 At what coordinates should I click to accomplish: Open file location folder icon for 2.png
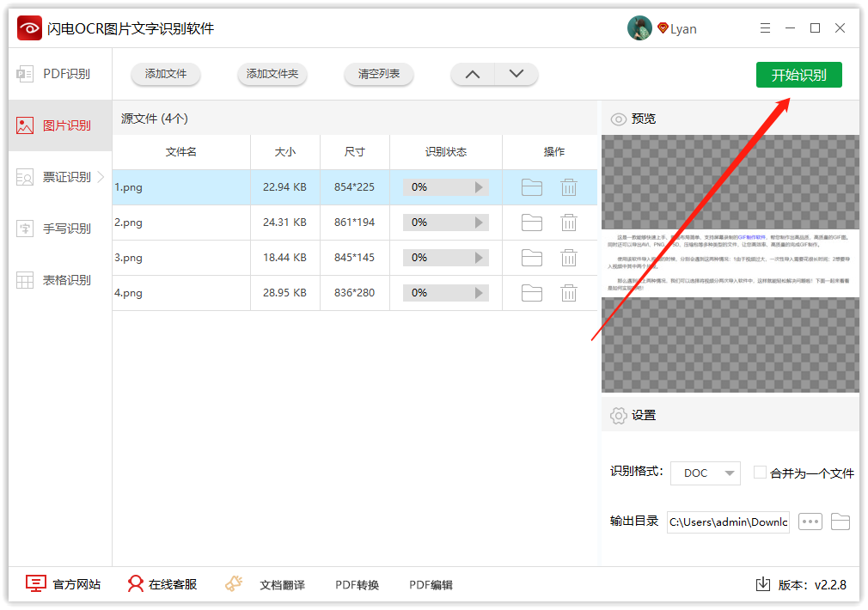pos(531,222)
